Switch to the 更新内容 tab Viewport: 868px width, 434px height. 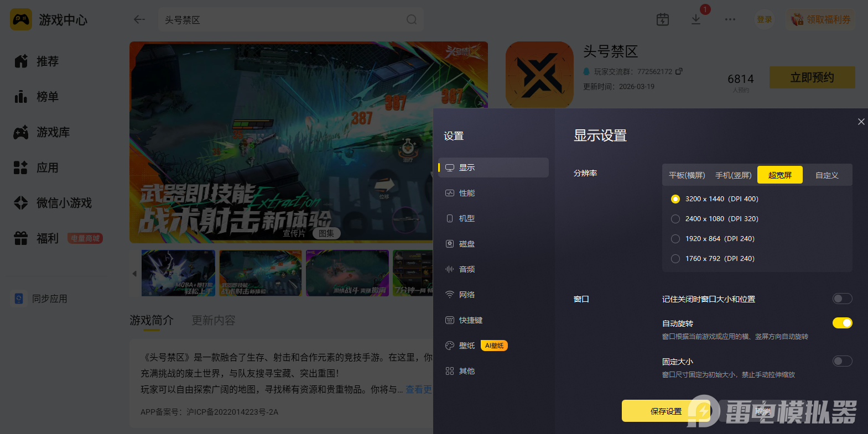point(214,320)
